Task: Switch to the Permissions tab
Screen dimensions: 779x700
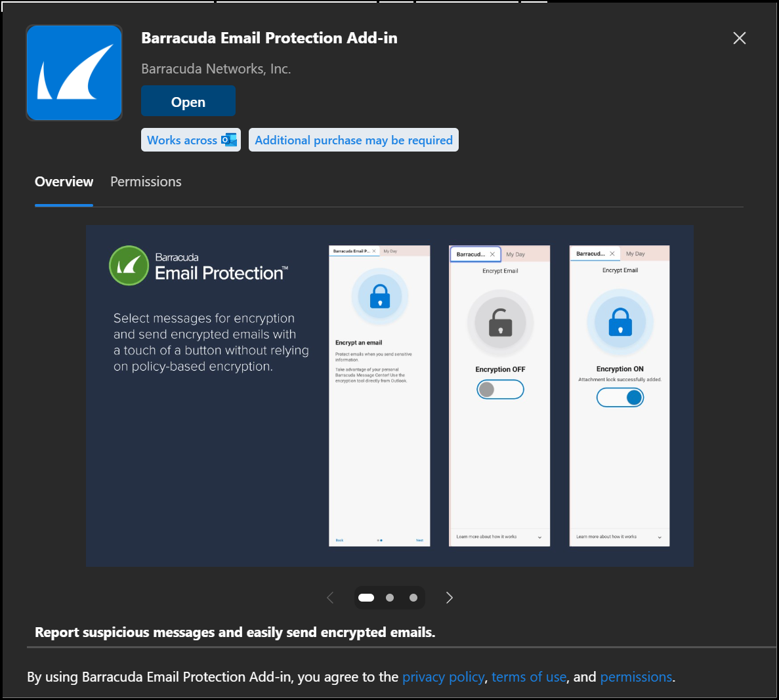Action: click(x=146, y=182)
